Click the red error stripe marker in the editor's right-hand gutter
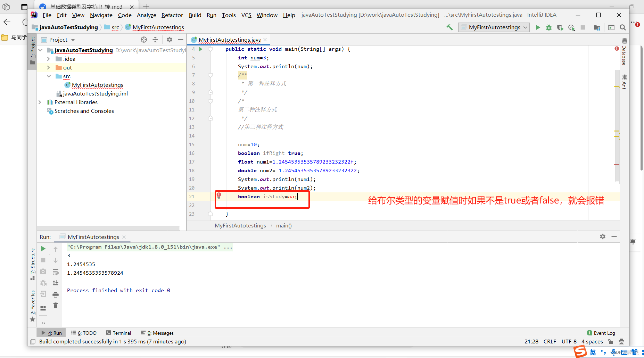 pos(617,164)
